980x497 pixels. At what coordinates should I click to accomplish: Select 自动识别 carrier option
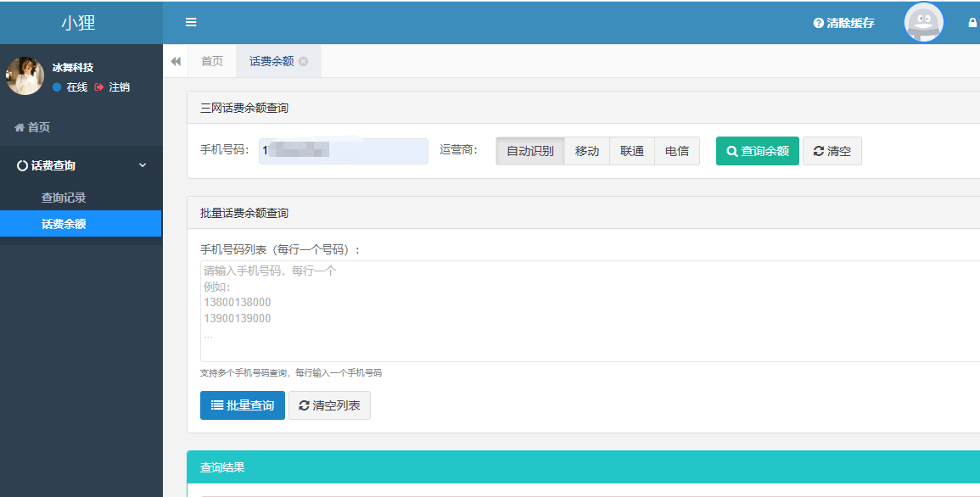click(x=529, y=151)
